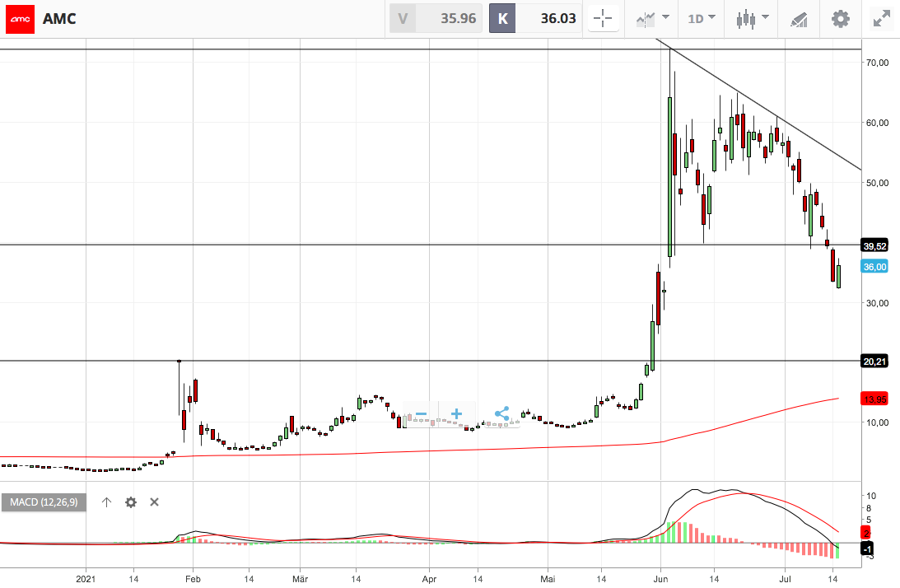Screen dimensions: 900x588
Task: Click the AMC ticker symbol name
Action: click(x=59, y=19)
